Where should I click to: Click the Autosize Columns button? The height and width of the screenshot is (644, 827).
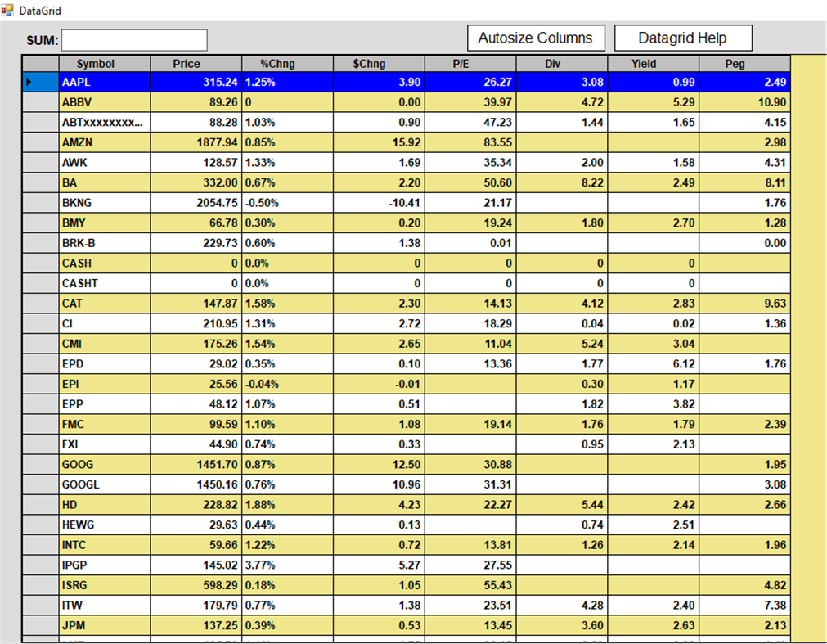click(536, 38)
